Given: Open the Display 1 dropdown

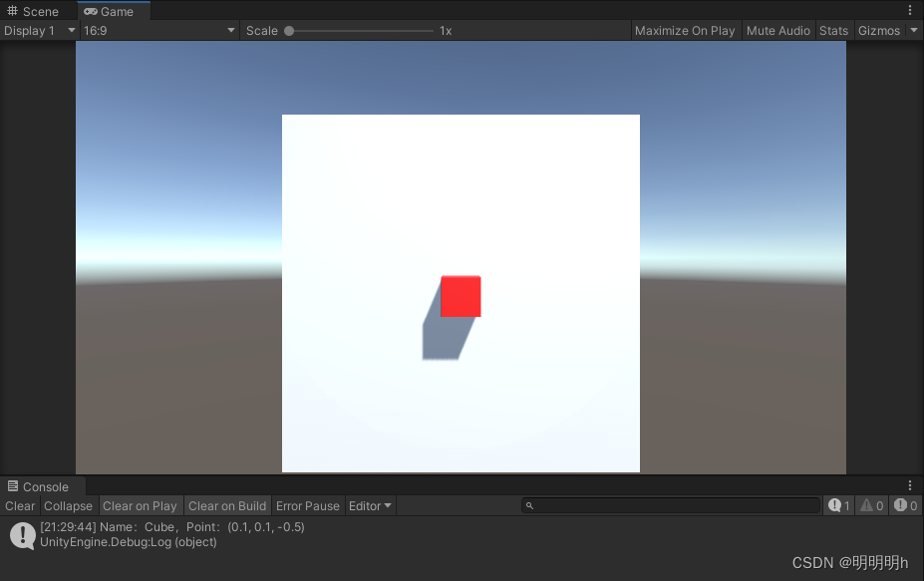Looking at the screenshot, I should pyautogui.click(x=38, y=30).
